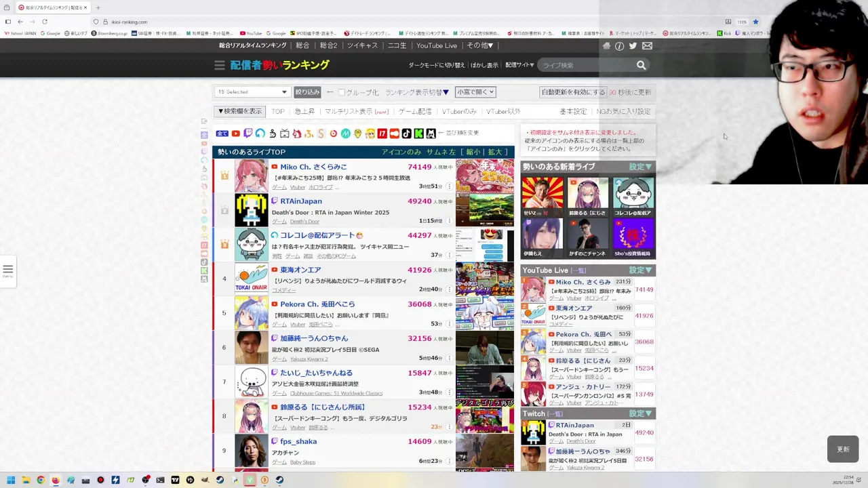Filter by Niconico TV icon
Viewport: 868px width, 488px height.
(284, 134)
